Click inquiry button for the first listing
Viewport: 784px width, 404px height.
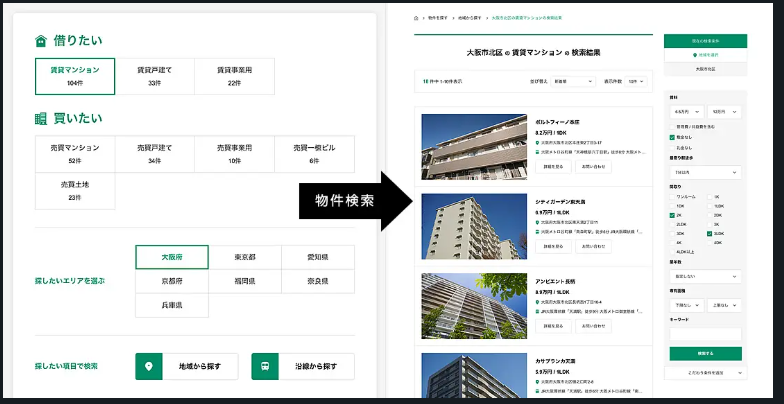click(x=593, y=167)
